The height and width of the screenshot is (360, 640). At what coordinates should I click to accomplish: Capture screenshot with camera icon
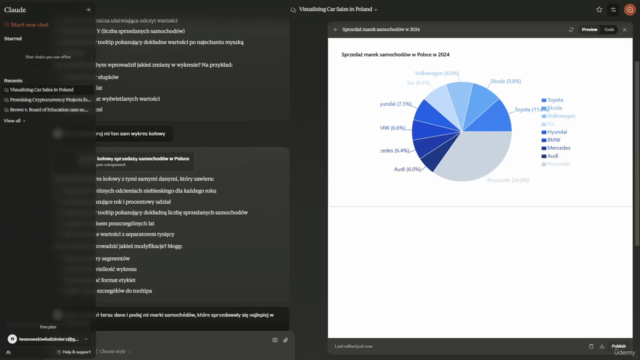(x=275, y=340)
